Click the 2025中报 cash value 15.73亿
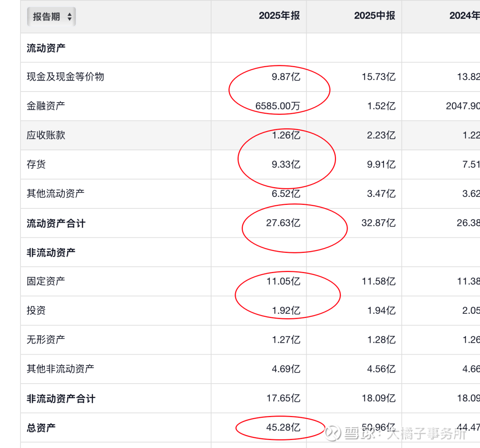Image resolution: width=480 pixels, height=448 pixels. pos(378,77)
